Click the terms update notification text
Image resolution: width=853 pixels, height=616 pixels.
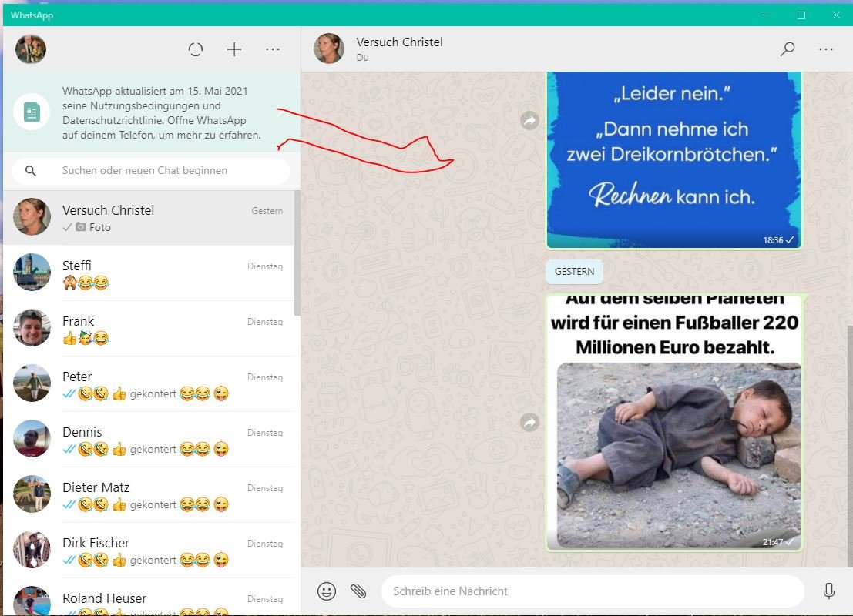coord(162,113)
